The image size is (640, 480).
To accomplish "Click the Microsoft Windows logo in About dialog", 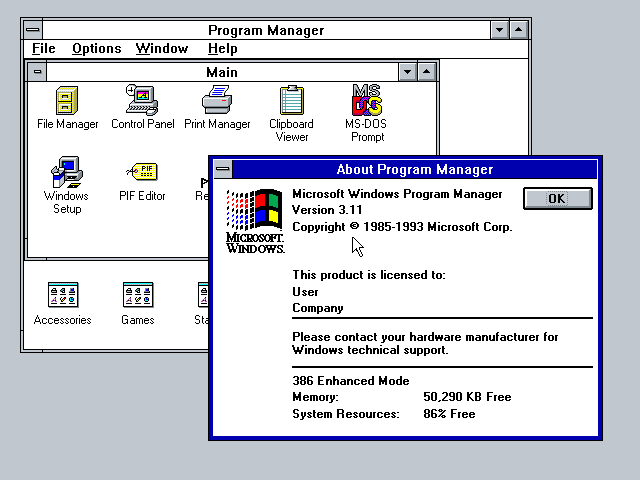I will (x=255, y=220).
